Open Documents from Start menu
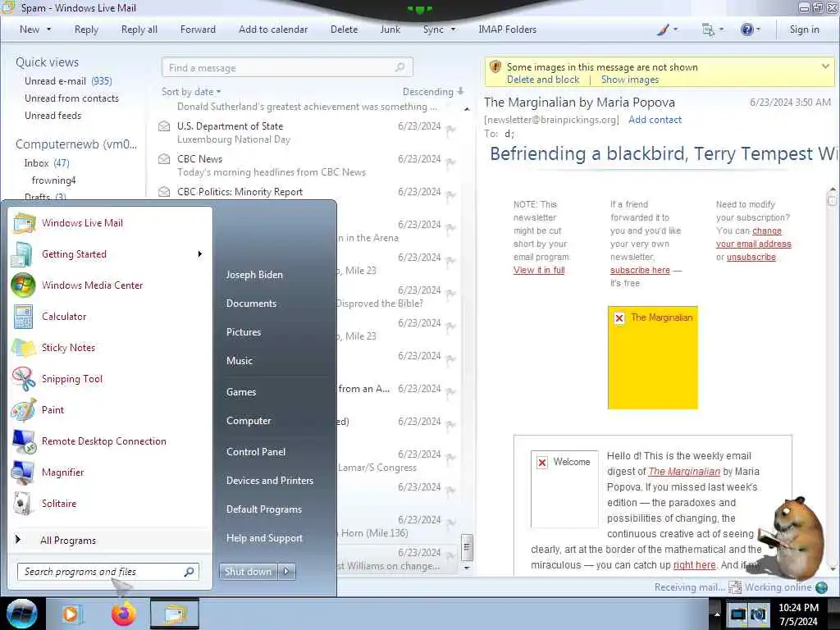The image size is (840, 630). [x=251, y=304]
